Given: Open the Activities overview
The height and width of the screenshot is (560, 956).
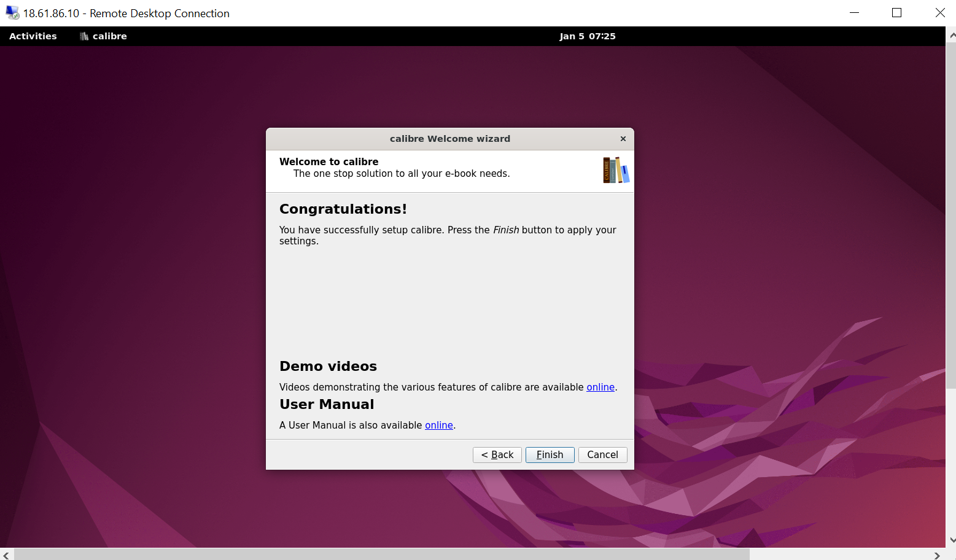Looking at the screenshot, I should pyautogui.click(x=33, y=36).
